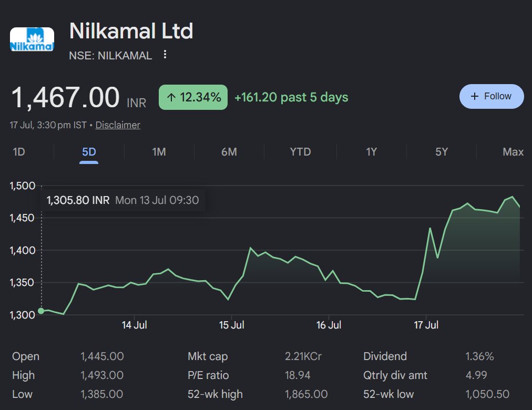This screenshot has height=410, width=532.
Task: Click the Nilkamal company logo
Action: point(32,39)
